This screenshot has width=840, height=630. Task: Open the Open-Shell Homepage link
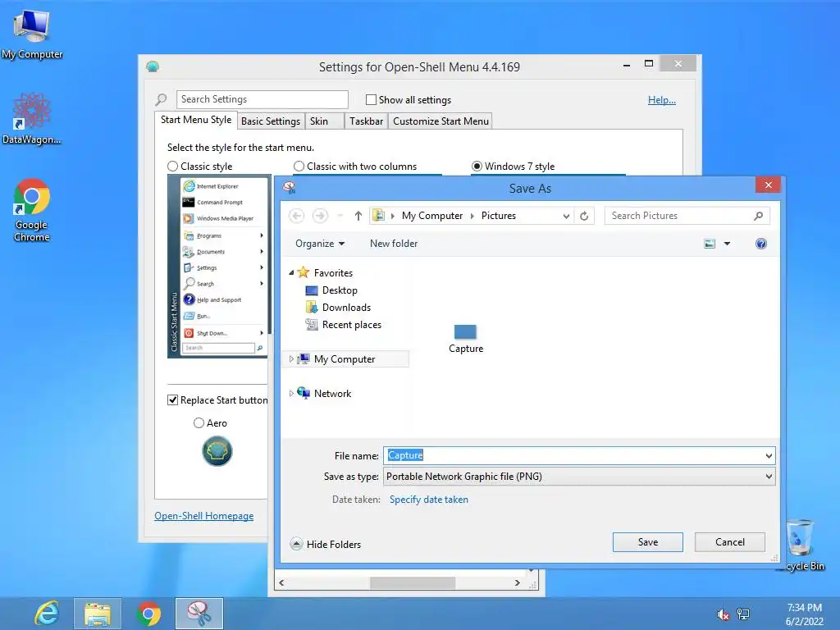point(204,516)
